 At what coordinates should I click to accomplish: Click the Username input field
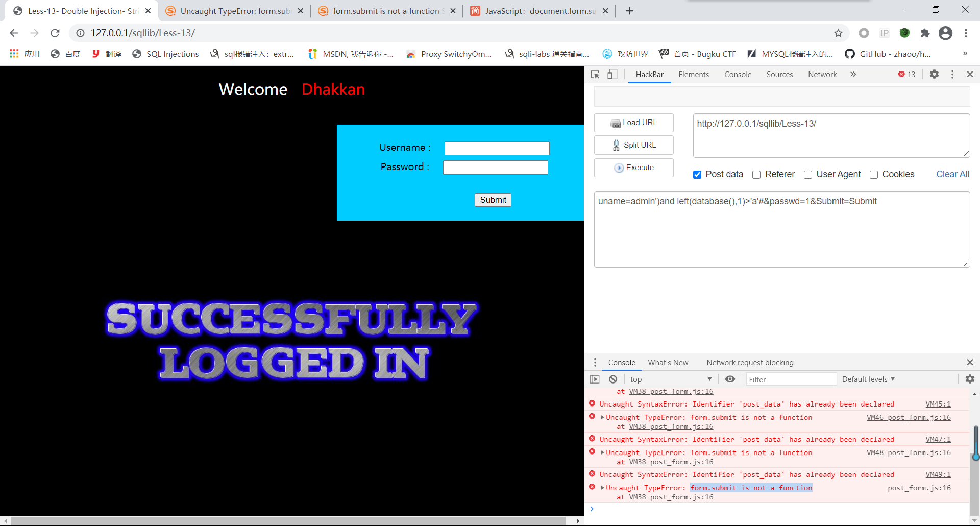tap(497, 148)
